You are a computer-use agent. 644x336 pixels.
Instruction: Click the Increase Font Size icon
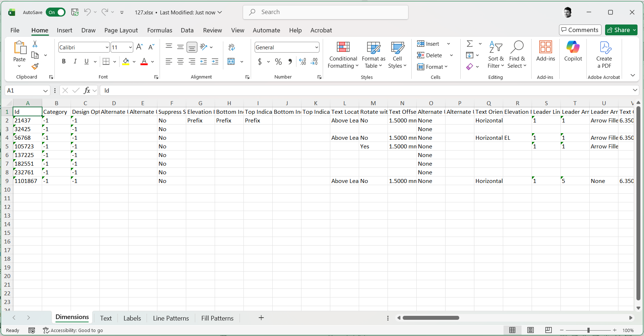pos(140,47)
